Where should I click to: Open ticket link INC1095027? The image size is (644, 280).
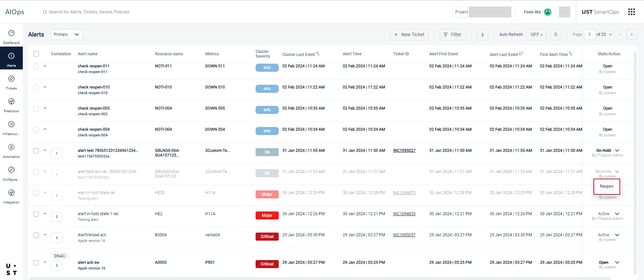pyautogui.click(x=404, y=151)
